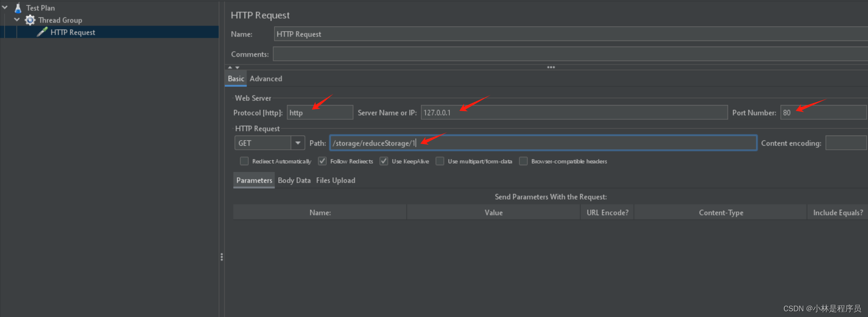Click the Port Number field
Screen dimensions: 868x317
coord(824,112)
